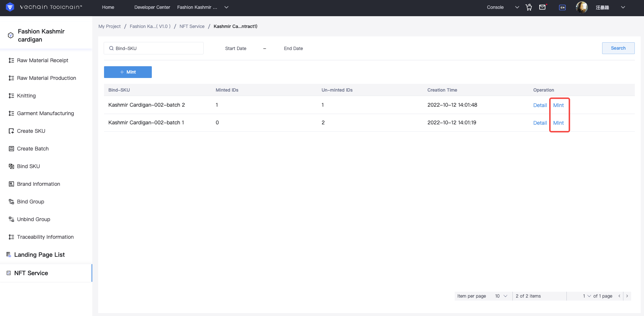Click the Fashion Kashmir cardigan project icon
This screenshot has width=644, height=316.
point(11,35)
